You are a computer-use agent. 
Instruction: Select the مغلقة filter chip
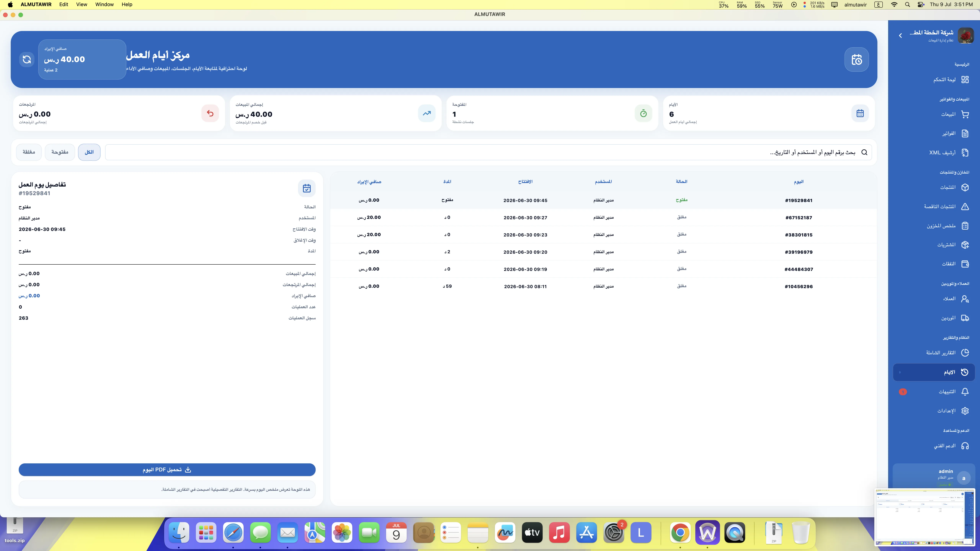(29, 152)
